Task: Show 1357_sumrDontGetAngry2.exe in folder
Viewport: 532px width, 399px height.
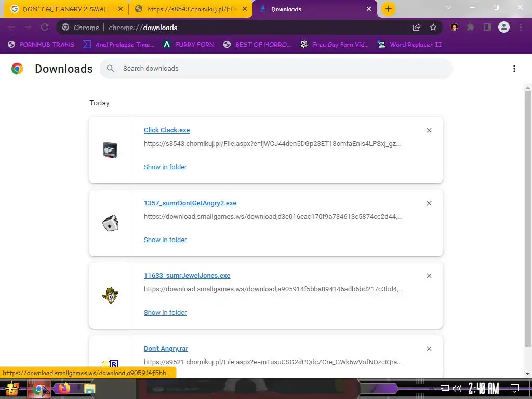Action: pyautogui.click(x=165, y=240)
